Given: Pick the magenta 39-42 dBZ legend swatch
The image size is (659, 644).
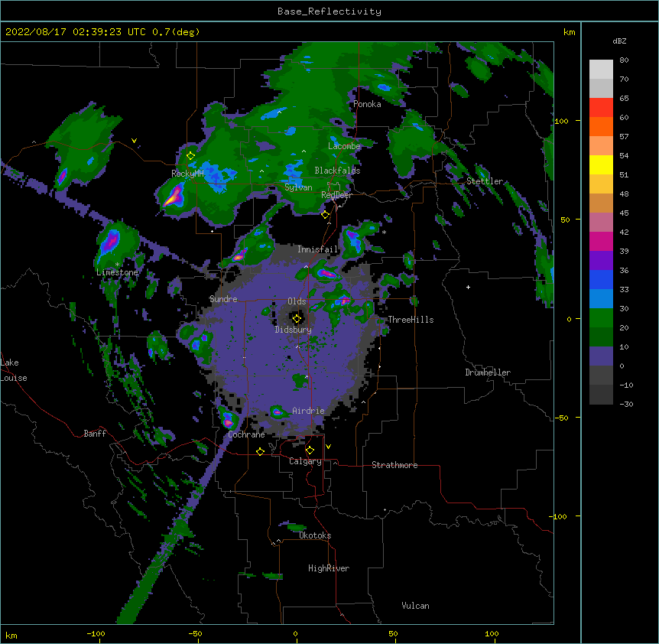Looking at the screenshot, I should point(601,241).
